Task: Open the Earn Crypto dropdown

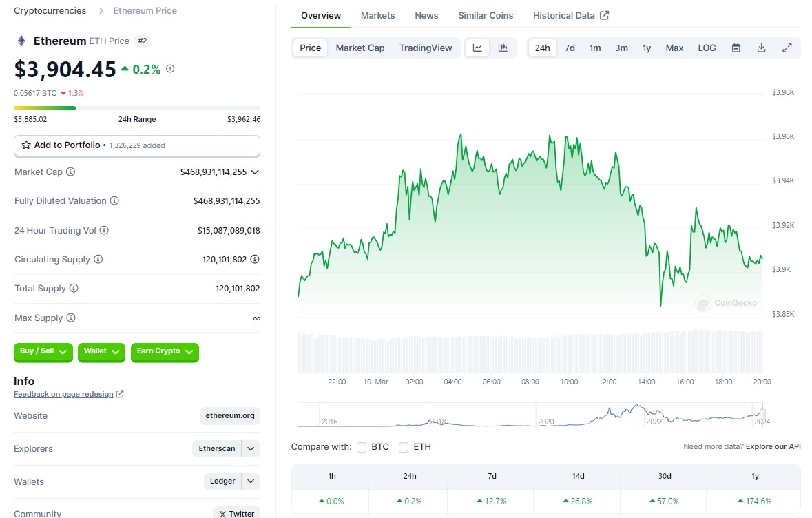Action: [x=165, y=352]
